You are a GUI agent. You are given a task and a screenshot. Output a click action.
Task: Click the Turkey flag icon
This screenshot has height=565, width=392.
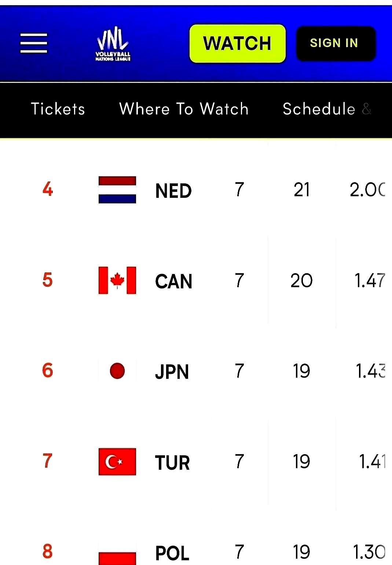click(117, 462)
